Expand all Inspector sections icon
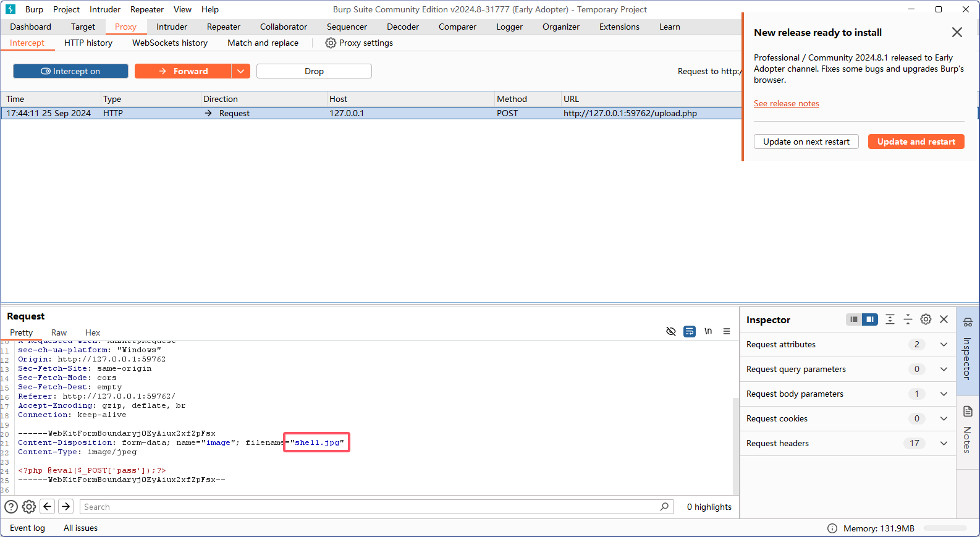The height and width of the screenshot is (537, 980). click(890, 319)
